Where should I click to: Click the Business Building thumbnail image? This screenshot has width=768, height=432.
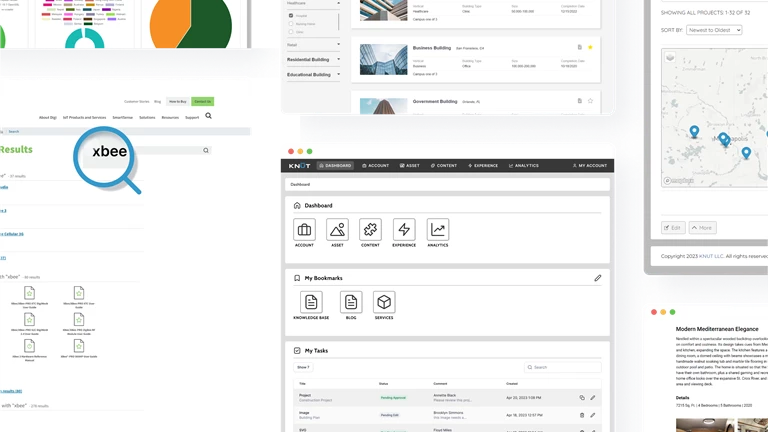(x=384, y=59)
